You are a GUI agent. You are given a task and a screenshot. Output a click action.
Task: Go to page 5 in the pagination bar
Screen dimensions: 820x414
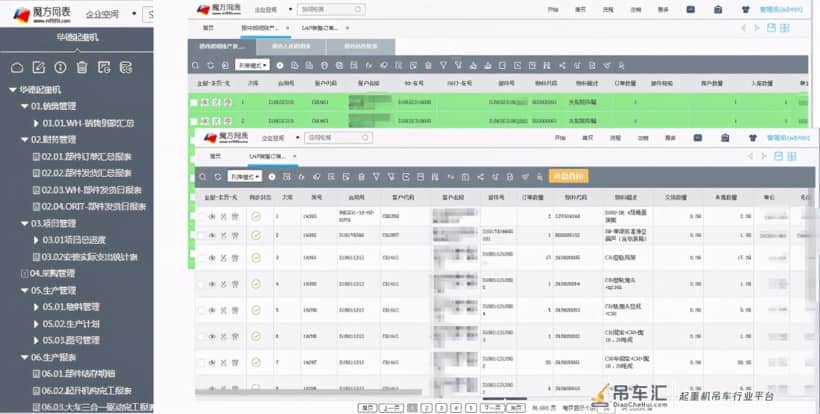pos(471,408)
